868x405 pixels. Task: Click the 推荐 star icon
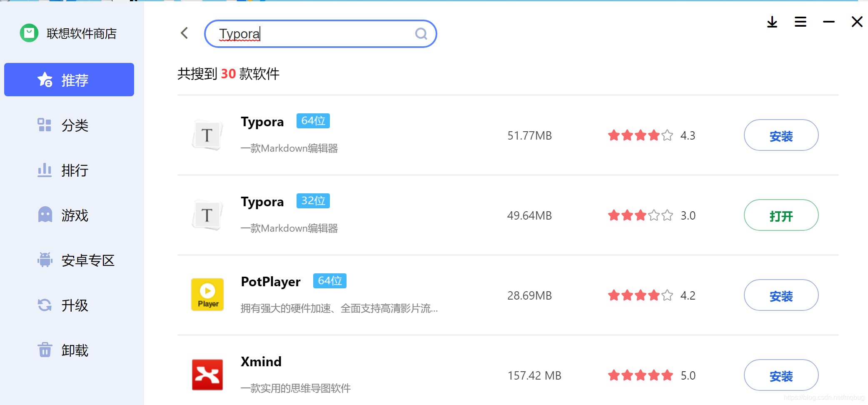(x=45, y=79)
